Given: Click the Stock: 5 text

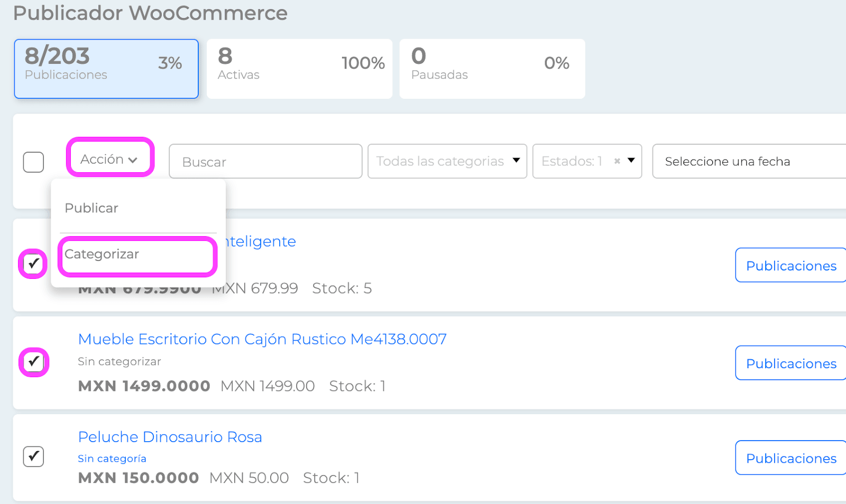Looking at the screenshot, I should (x=342, y=288).
